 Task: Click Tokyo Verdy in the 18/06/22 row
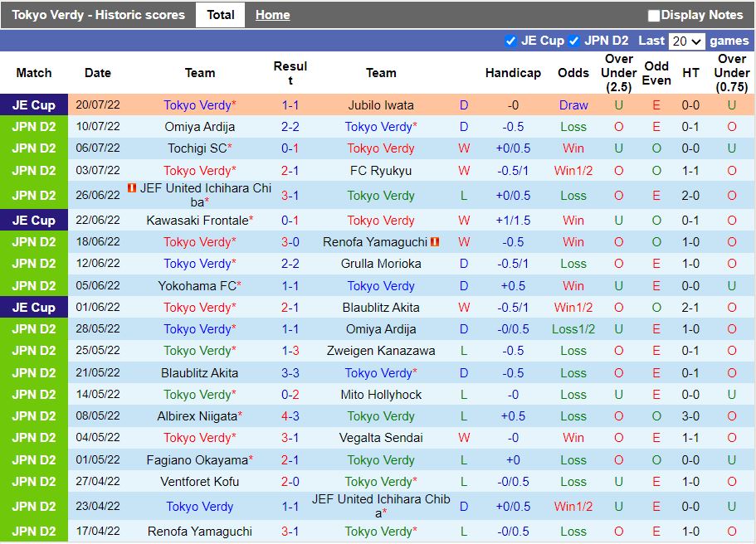pyautogui.click(x=198, y=242)
